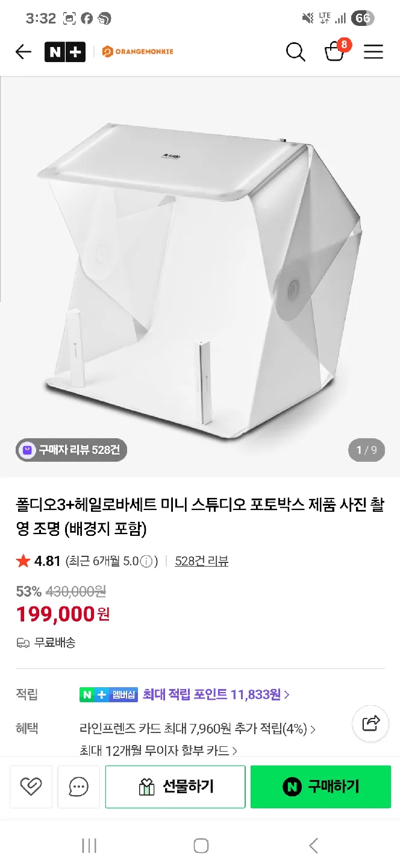The height and width of the screenshot is (868, 400).
Task: Open the search magnifier icon
Action: tap(295, 52)
